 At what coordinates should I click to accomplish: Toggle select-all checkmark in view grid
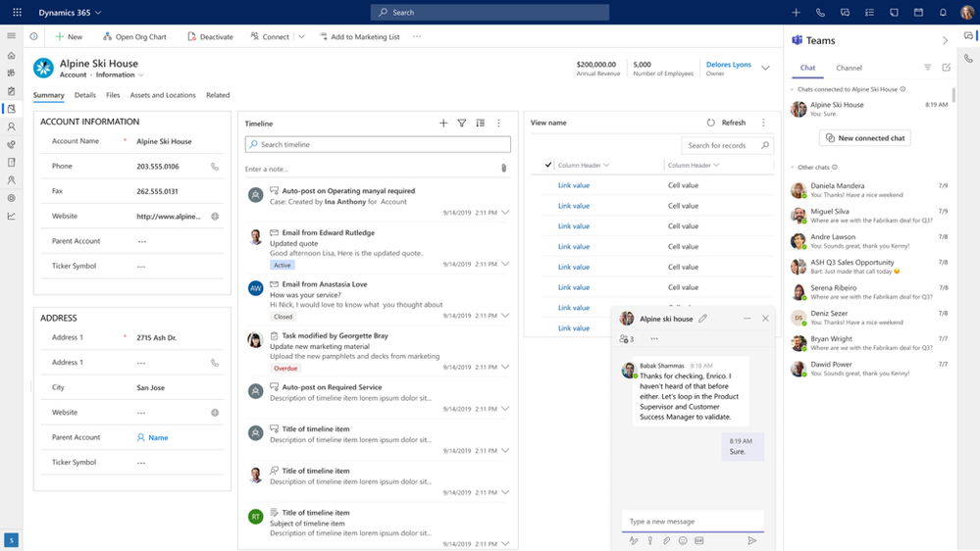[548, 165]
